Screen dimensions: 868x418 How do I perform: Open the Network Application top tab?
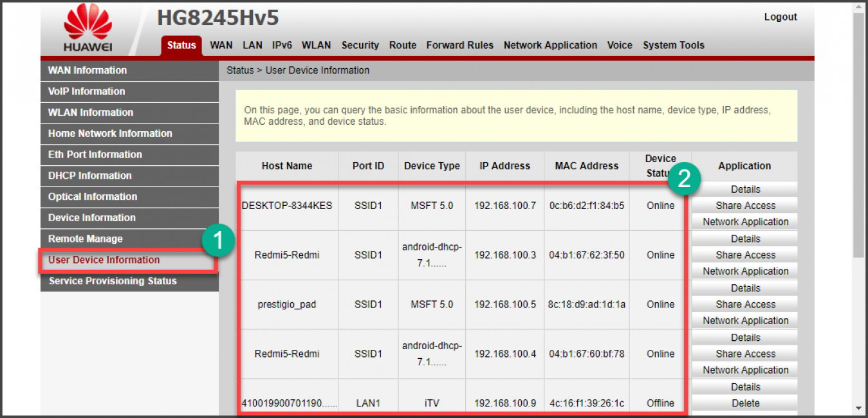click(x=550, y=46)
